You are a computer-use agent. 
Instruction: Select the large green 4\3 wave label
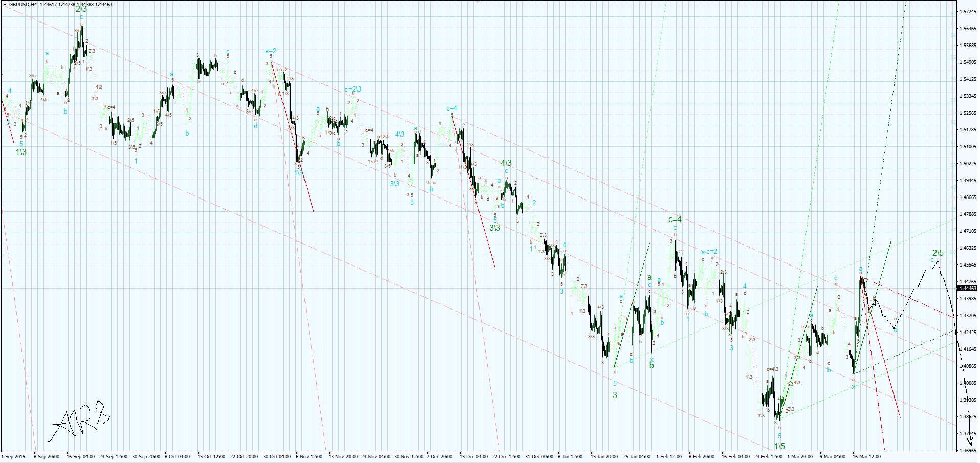coord(506,163)
